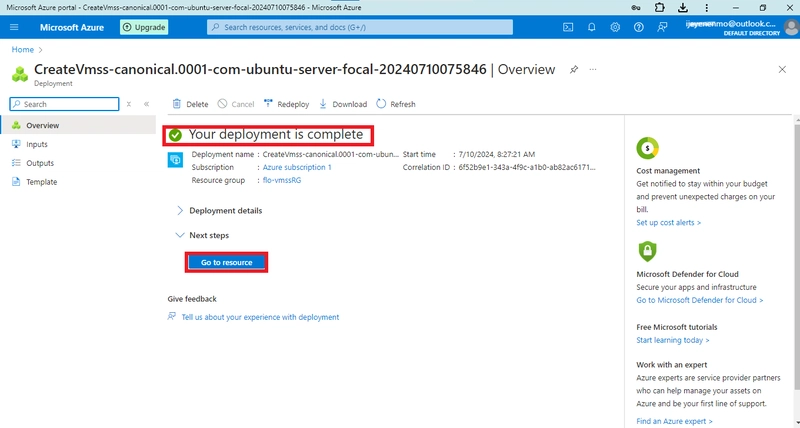Open the ellipsis more options beside title
Viewport: 800px width, 428px height.
(x=592, y=69)
